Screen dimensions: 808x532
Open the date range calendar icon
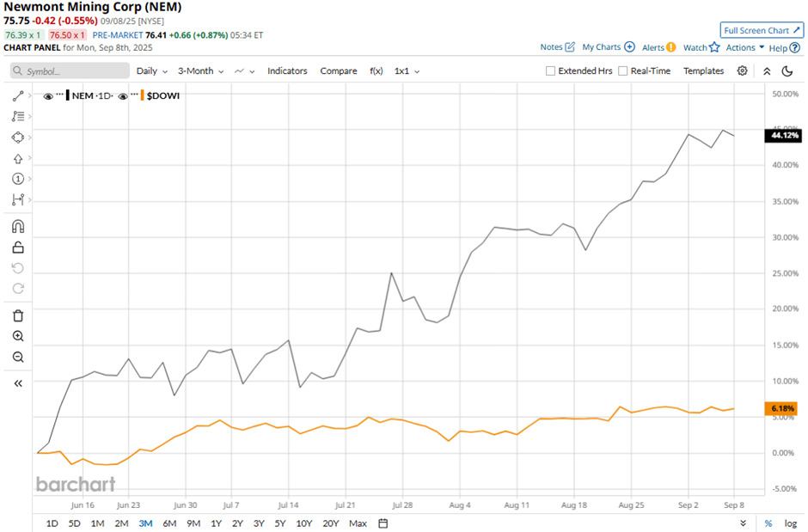coord(383,523)
